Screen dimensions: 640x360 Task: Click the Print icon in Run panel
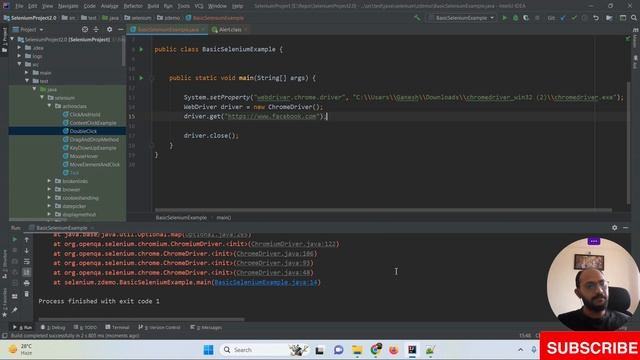point(27,283)
